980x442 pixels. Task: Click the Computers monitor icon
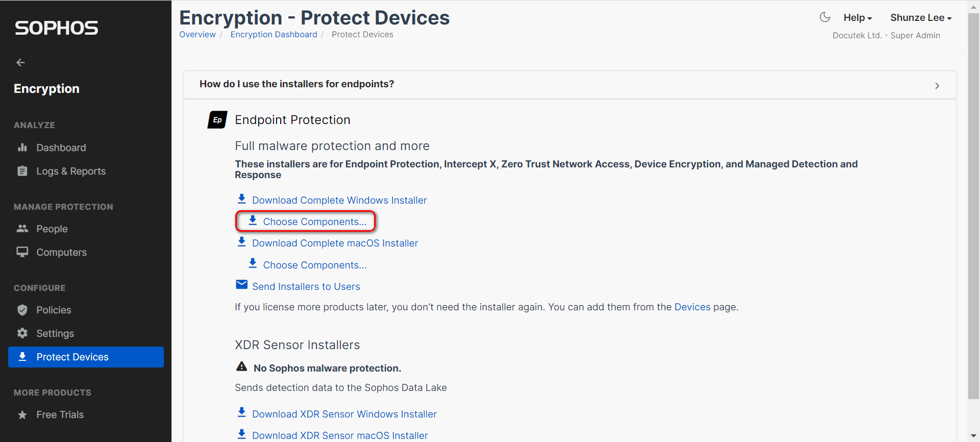pyautogui.click(x=22, y=252)
